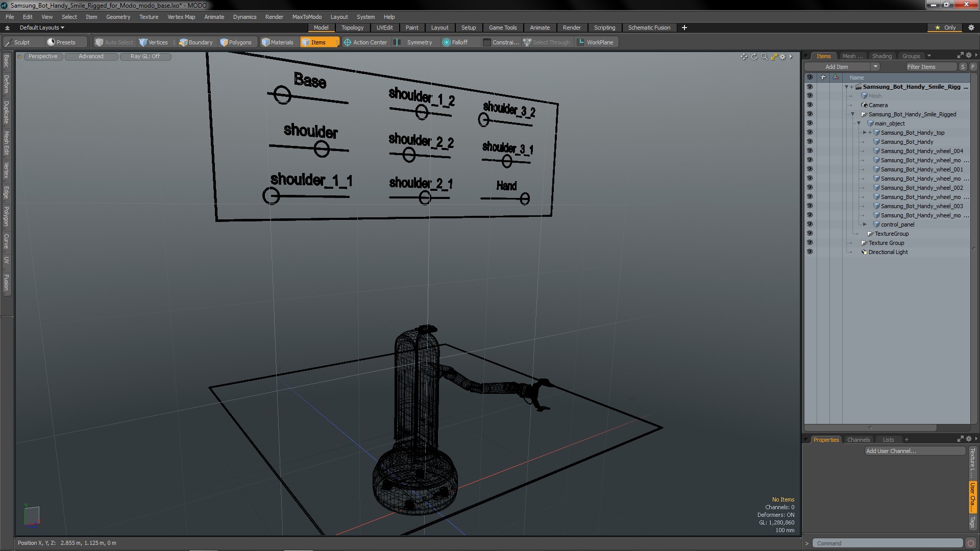Switch to Vertices selection mode
The width and height of the screenshot is (980, 551).
(x=154, y=42)
